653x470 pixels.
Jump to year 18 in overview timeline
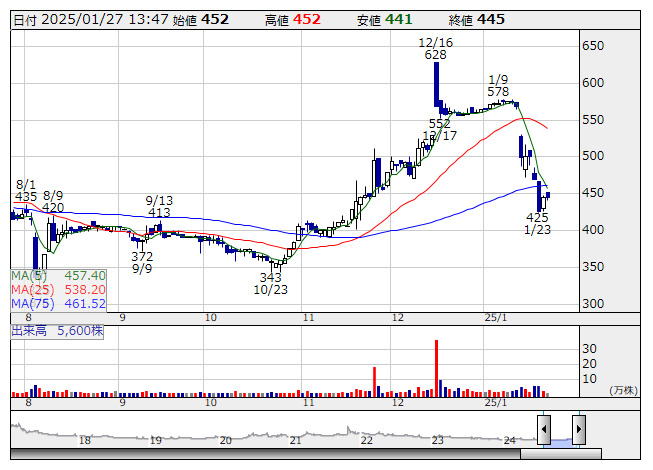(85, 440)
